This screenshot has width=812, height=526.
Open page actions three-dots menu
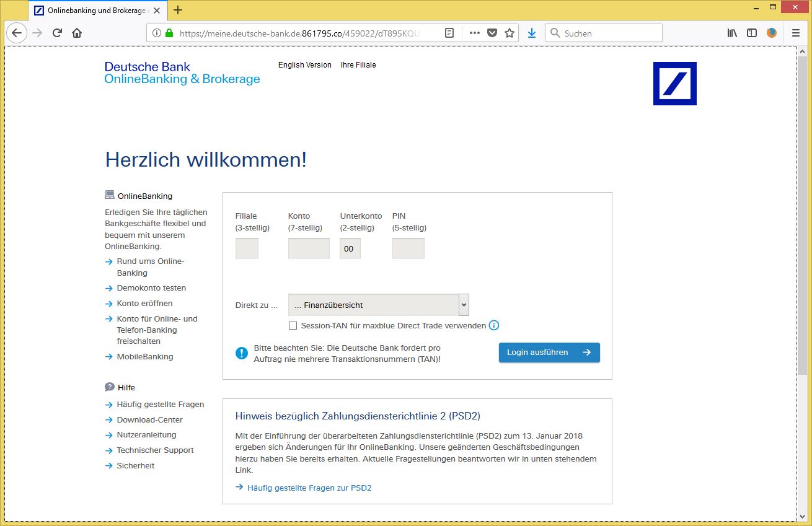point(475,33)
